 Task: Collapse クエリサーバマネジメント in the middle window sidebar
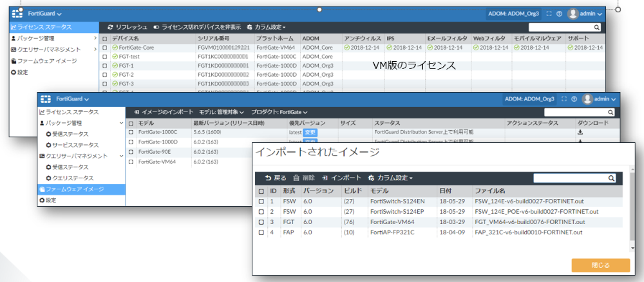coord(81,156)
